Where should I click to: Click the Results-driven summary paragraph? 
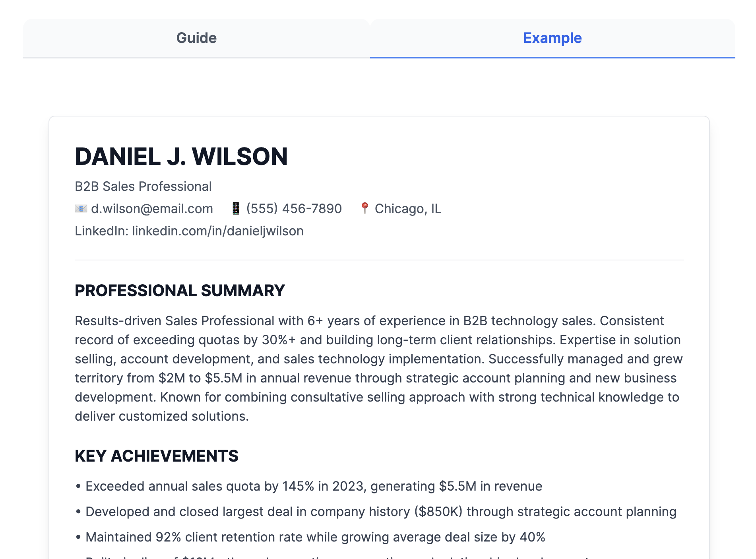coord(378,369)
